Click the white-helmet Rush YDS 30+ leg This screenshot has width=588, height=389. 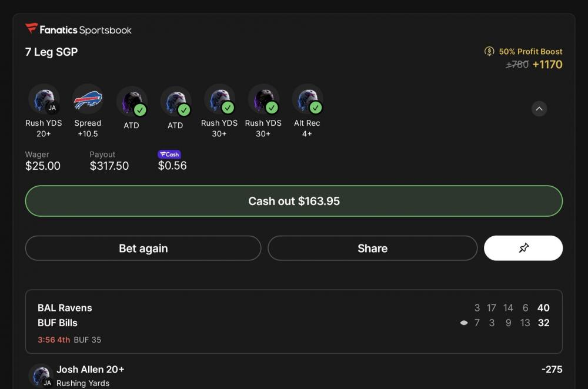(219, 99)
